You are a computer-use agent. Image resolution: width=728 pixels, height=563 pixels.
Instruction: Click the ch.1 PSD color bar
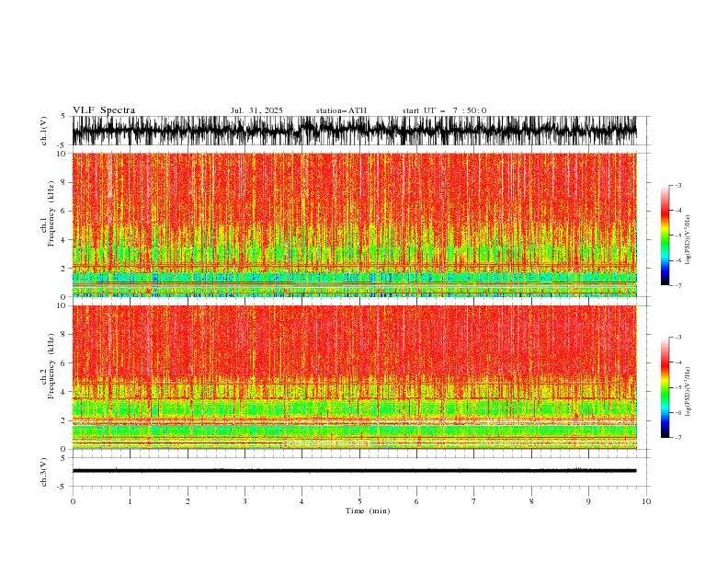[x=665, y=236]
